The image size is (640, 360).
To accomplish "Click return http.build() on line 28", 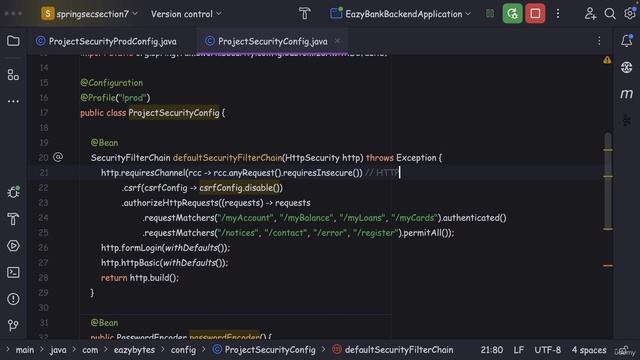I will coord(140,278).
